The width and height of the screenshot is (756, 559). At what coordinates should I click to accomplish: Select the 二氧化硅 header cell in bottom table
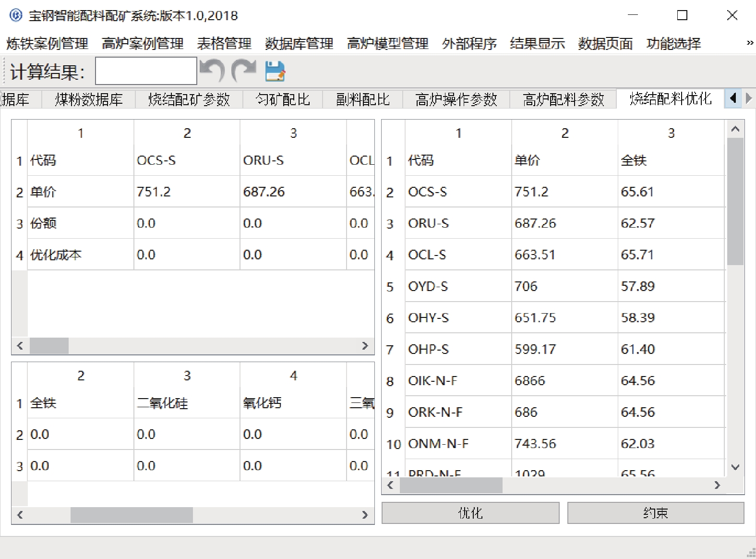point(187,402)
